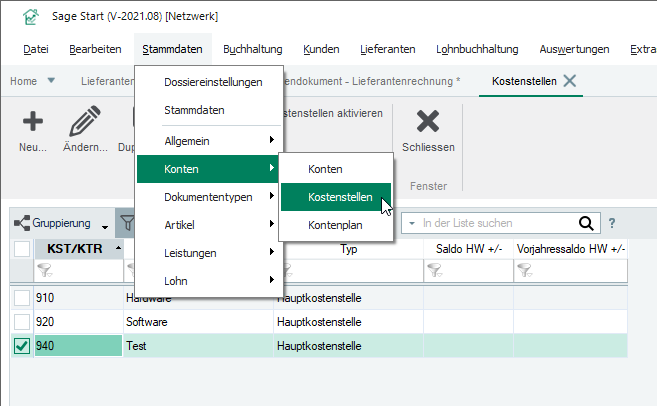Image resolution: width=657 pixels, height=406 pixels.
Task: Click the filter funnel under Vorjahressaldo HW column
Action: pyautogui.click(x=524, y=270)
